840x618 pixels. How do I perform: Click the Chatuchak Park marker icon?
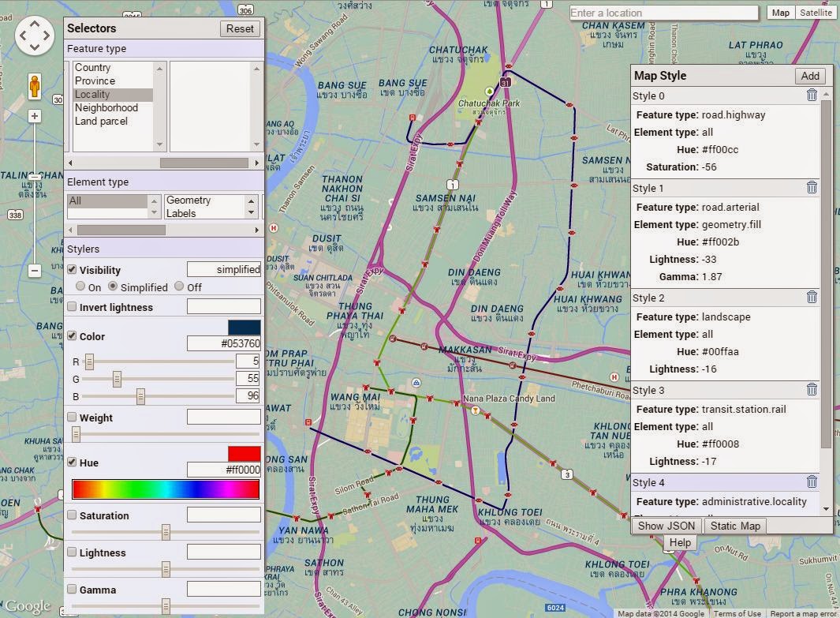click(489, 92)
